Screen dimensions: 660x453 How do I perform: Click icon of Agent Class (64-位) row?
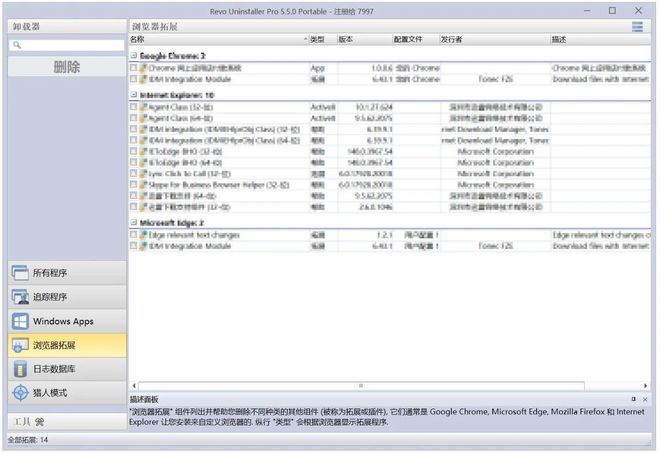point(143,118)
